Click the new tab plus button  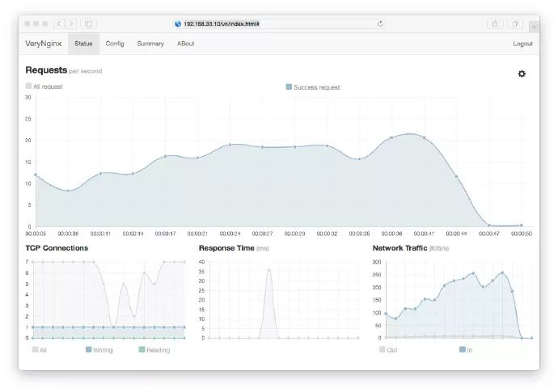(534, 27)
